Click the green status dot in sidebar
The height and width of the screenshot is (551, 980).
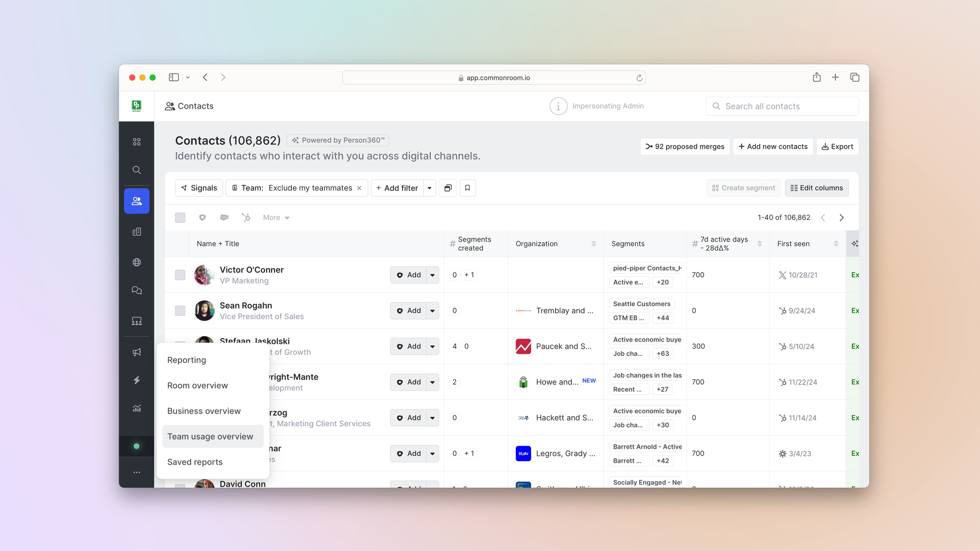tap(136, 446)
